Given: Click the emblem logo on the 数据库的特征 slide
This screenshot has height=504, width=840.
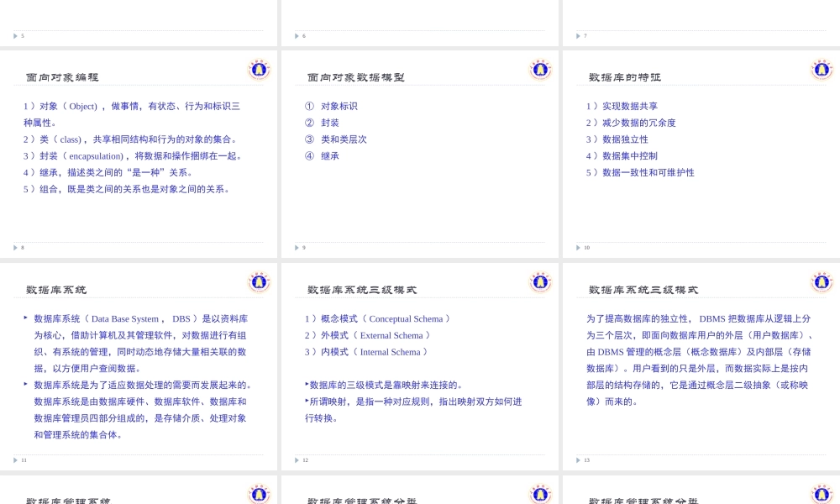Looking at the screenshot, I should pyautogui.click(x=822, y=70).
